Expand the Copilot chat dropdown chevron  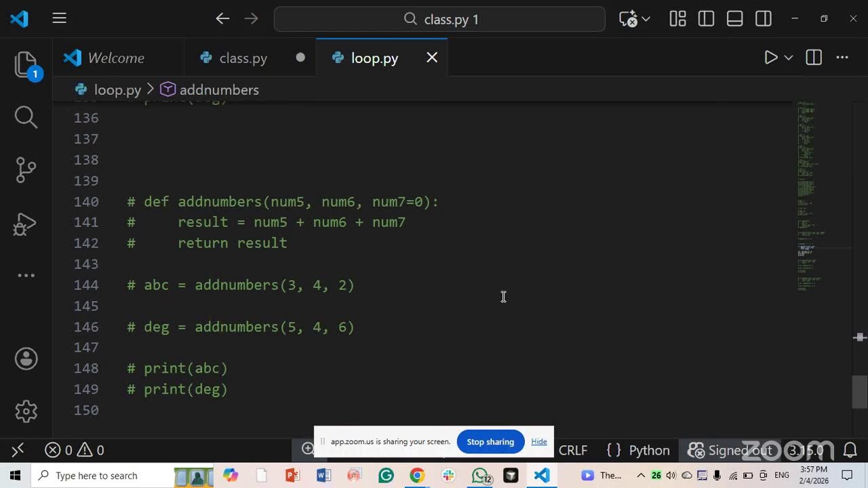[646, 20]
